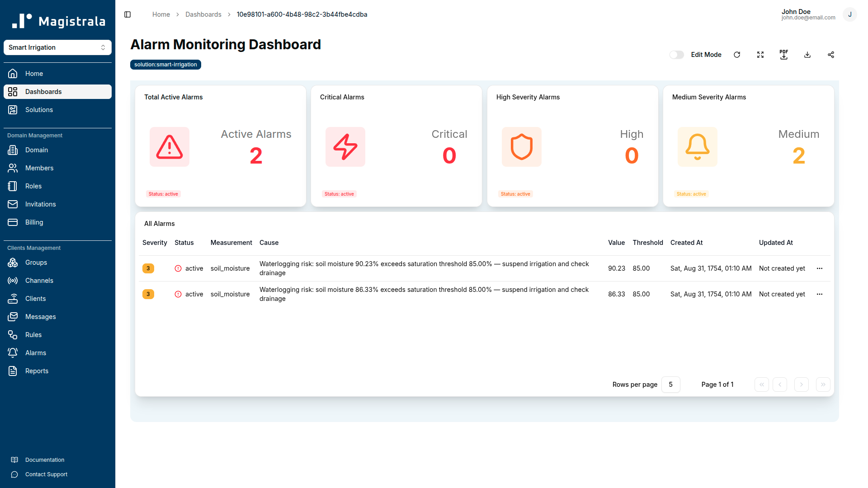Go to the last page using pagination control
868x488 pixels.
pyautogui.click(x=823, y=385)
